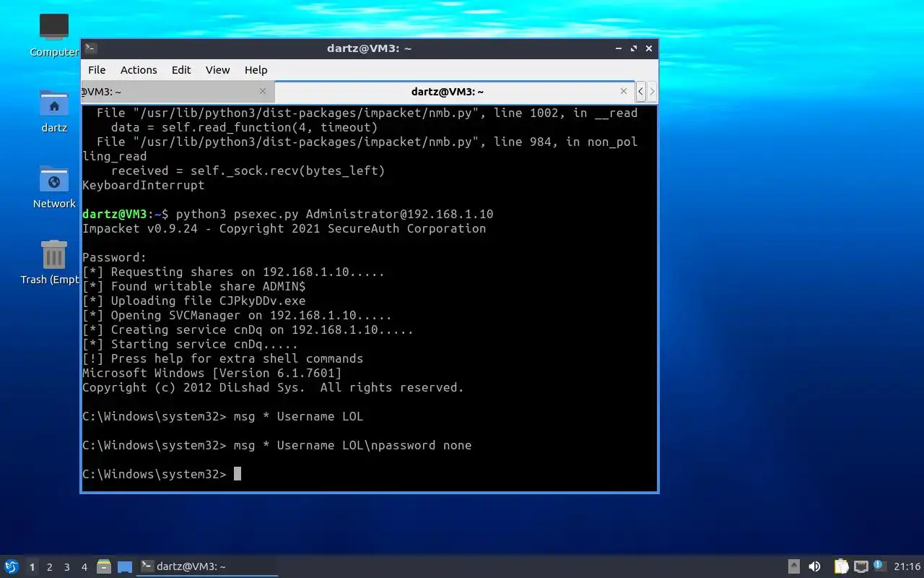Click the terminal title bar text dartz@VM3
This screenshot has height=578, width=924.
point(369,48)
